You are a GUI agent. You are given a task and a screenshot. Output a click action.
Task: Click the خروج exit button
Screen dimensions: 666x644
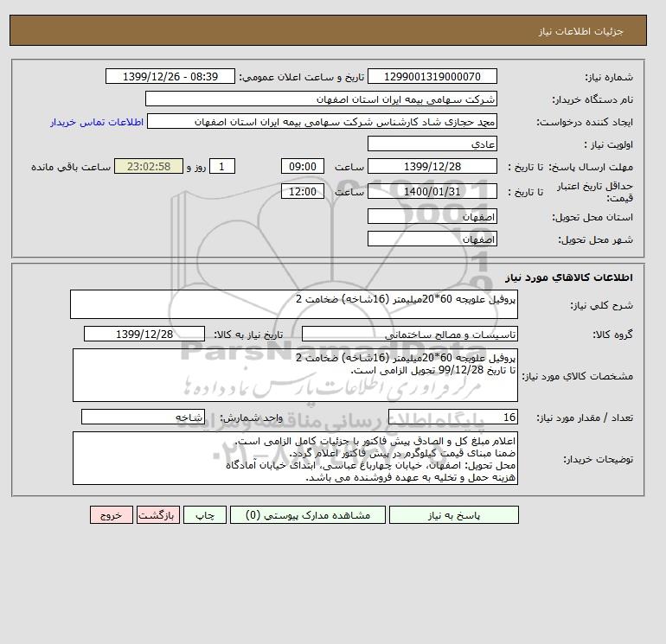tap(112, 515)
